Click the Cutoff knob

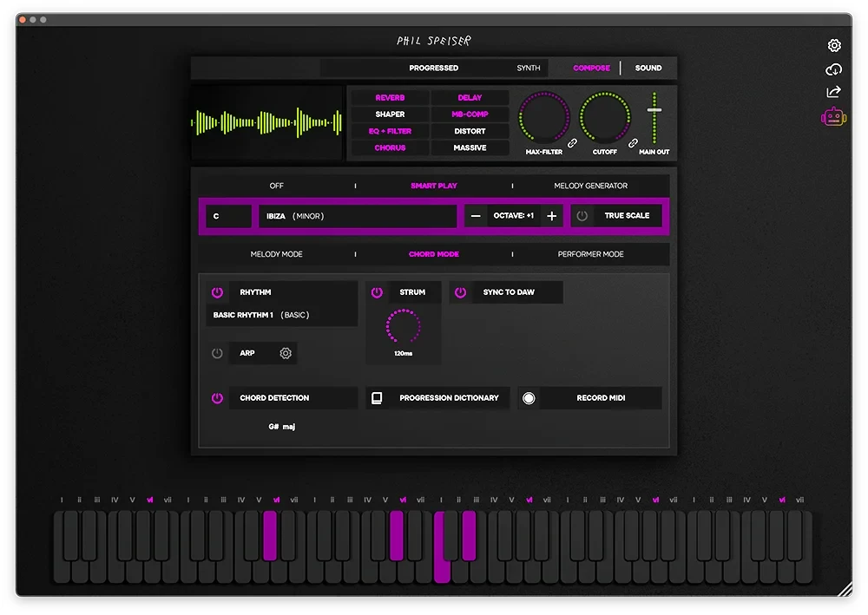tap(604, 118)
